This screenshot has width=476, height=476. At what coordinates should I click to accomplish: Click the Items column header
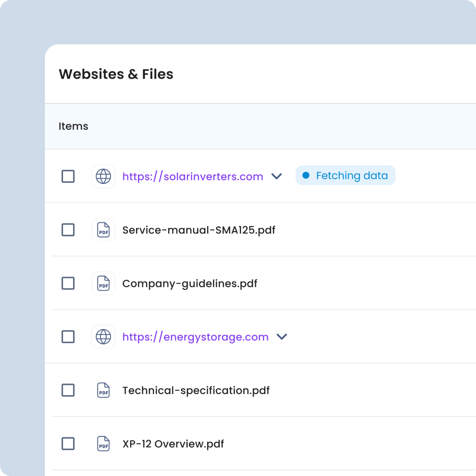pyautogui.click(x=74, y=126)
